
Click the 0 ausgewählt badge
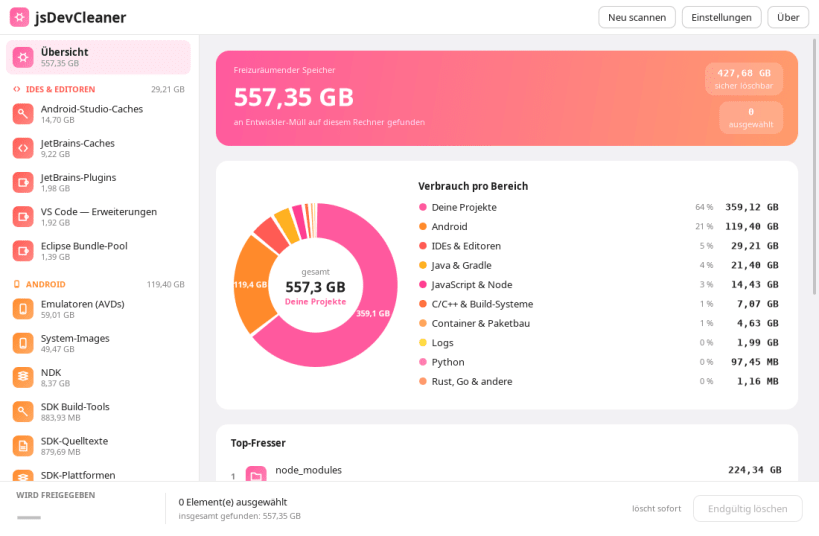click(x=751, y=118)
